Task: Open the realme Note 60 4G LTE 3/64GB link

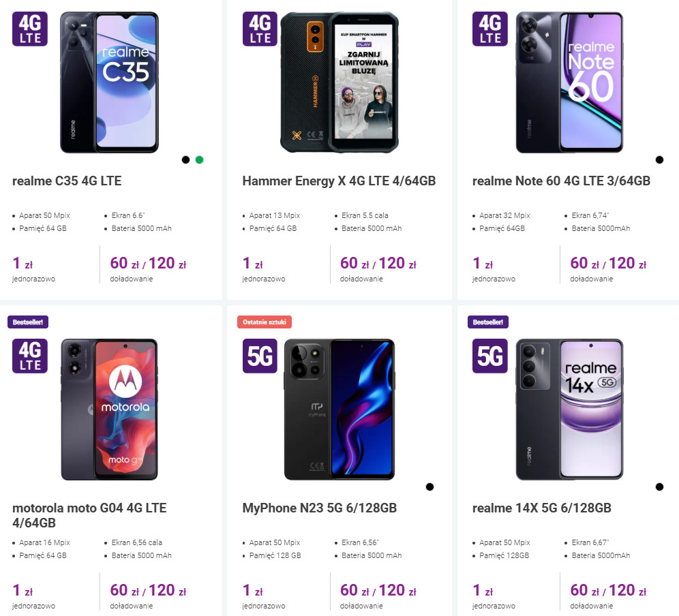Action: pyautogui.click(x=561, y=181)
